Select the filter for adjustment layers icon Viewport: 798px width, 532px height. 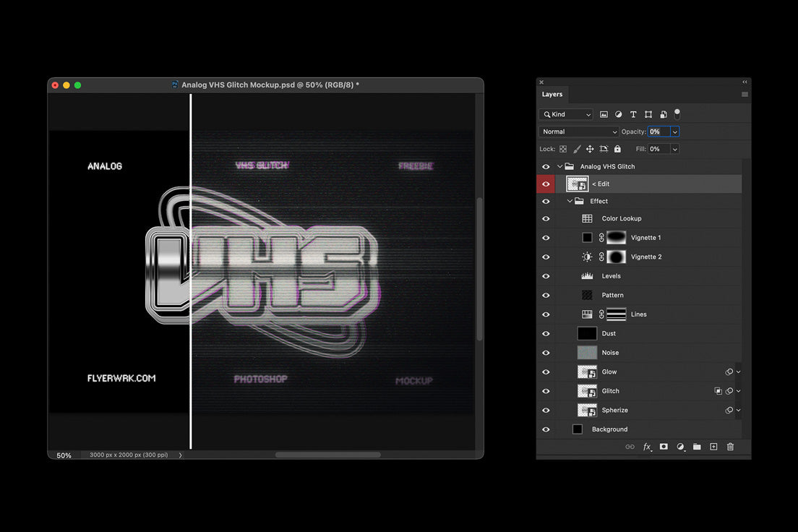pos(618,113)
